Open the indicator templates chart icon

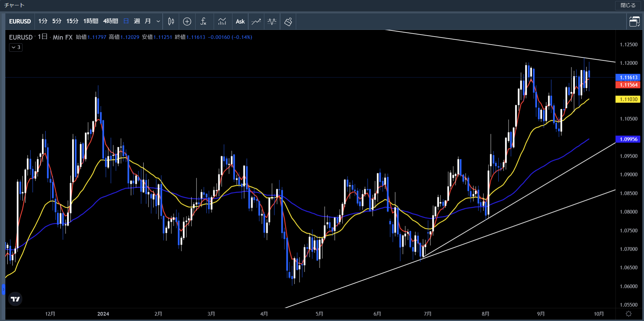point(222,21)
